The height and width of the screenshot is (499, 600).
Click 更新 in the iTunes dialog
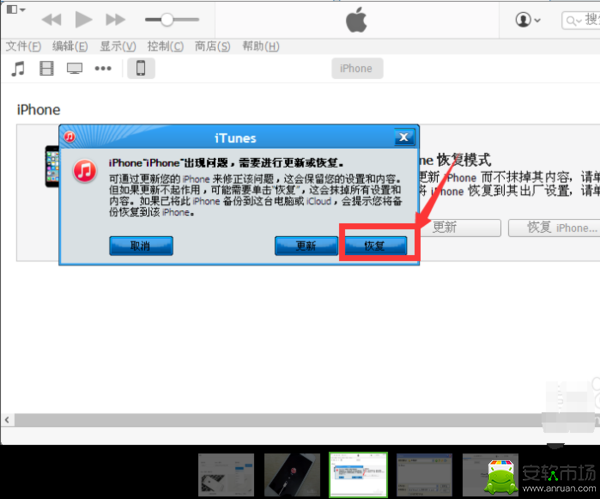(306, 246)
